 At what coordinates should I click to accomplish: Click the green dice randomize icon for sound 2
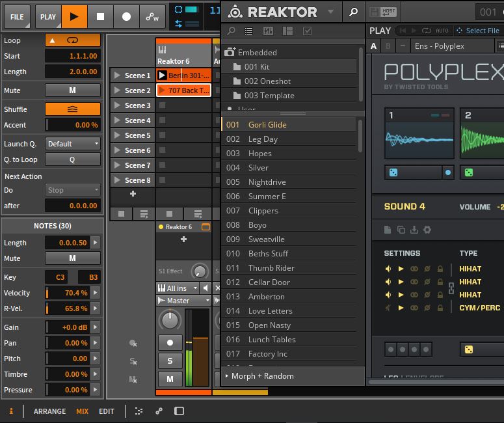coord(469,172)
